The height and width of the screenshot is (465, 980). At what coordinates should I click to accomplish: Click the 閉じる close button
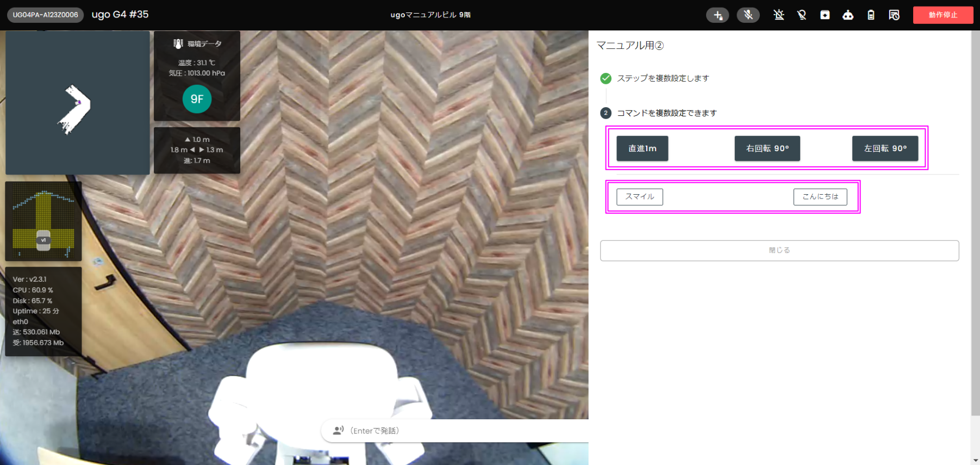(x=779, y=251)
